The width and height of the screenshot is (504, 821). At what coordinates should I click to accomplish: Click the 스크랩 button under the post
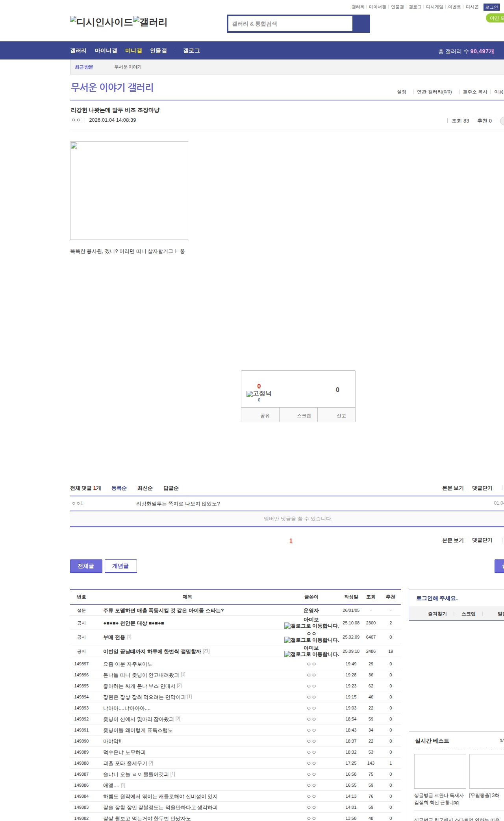[304, 416]
